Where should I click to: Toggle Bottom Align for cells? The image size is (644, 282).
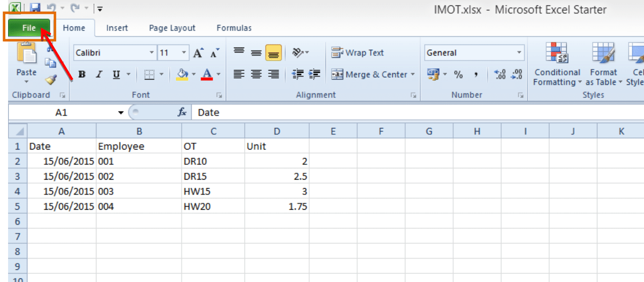(273, 53)
